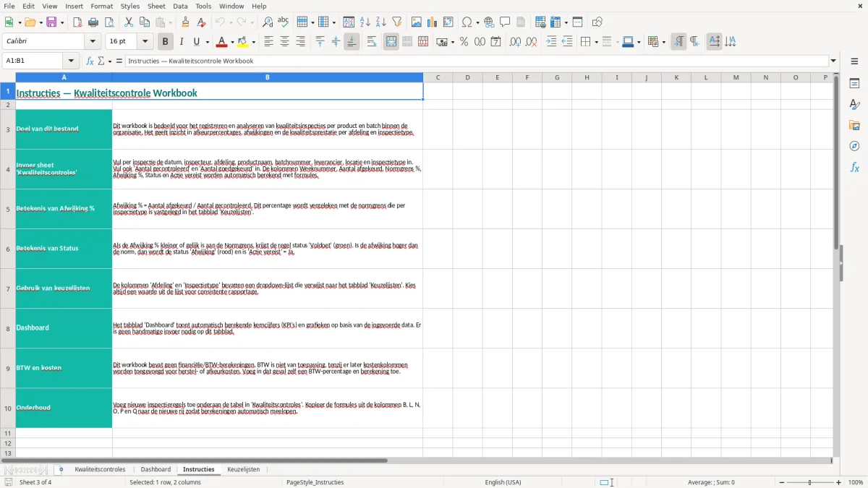Image resolution: width=868 pixels, height=488 pixels.
Task: Expand the Name Box dropdown
Action: click(x=71, y=61)
